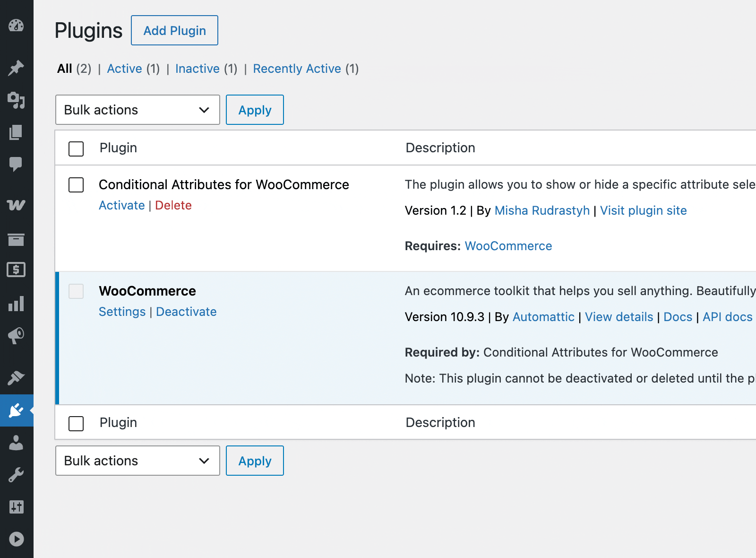
Task: Open the bottom Bulk actions dropdown
Action: (137, 461)
